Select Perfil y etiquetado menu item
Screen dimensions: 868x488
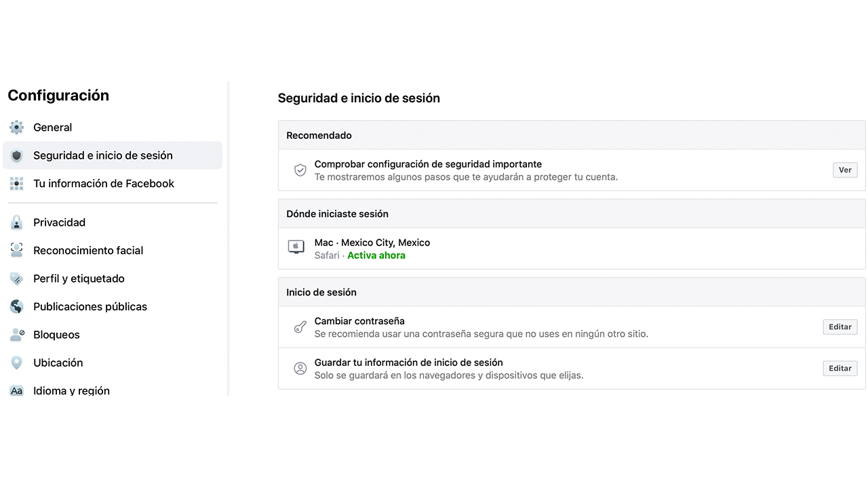[x=79, y=279]
